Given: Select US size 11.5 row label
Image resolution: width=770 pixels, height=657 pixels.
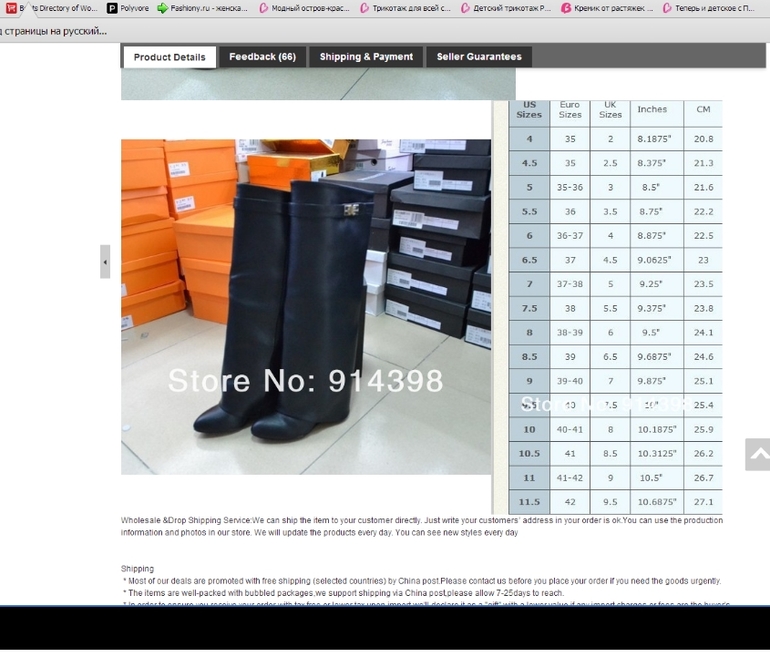Looking at the screenshot, I should [x=529, y=502].
